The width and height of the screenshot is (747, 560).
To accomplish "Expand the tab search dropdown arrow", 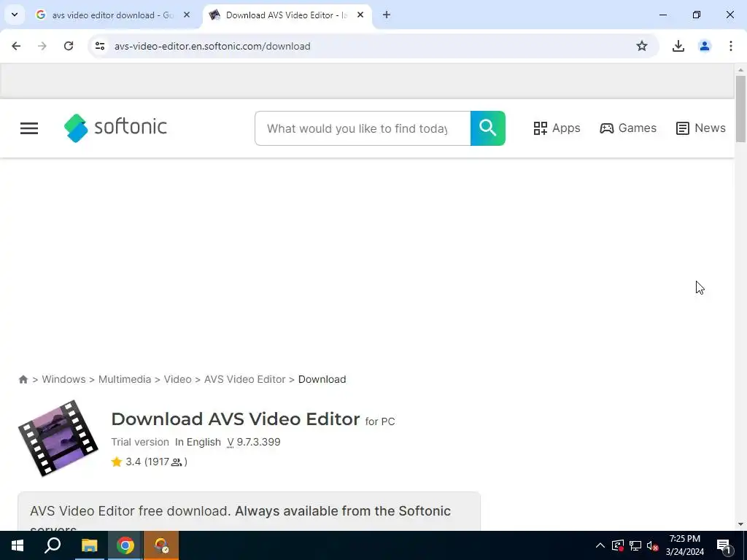I will 15,15.
